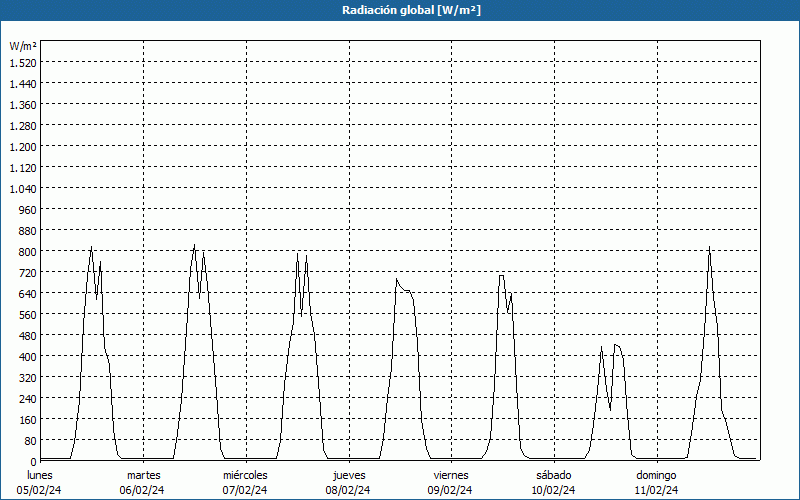
Task: Select the 240 y-axis value
Action: 27,398
